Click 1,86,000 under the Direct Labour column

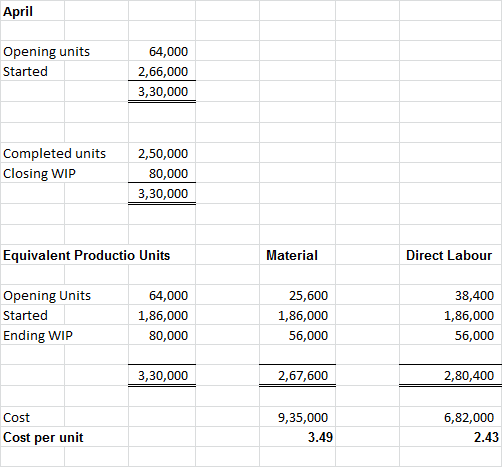click(x=469, y=315)
